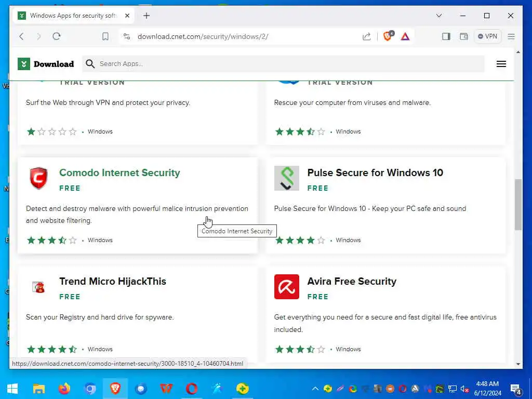Click the share page icon

(x=366, y=36)
